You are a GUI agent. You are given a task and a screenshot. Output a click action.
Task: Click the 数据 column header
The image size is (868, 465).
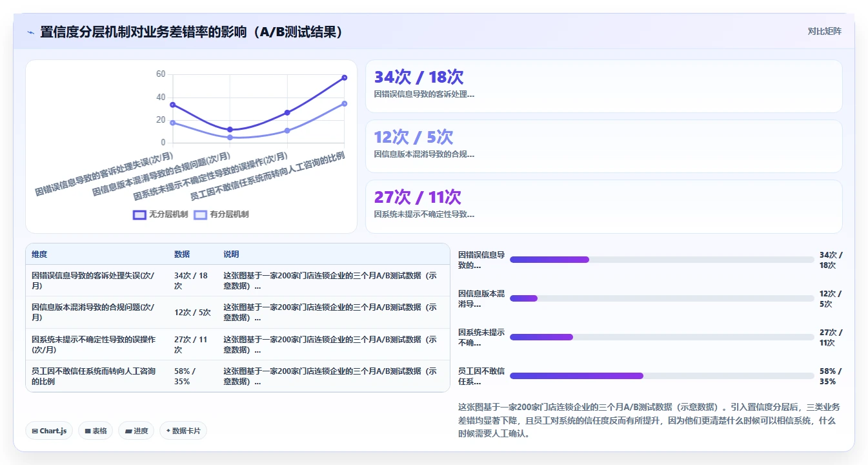[x=182, y=254]
